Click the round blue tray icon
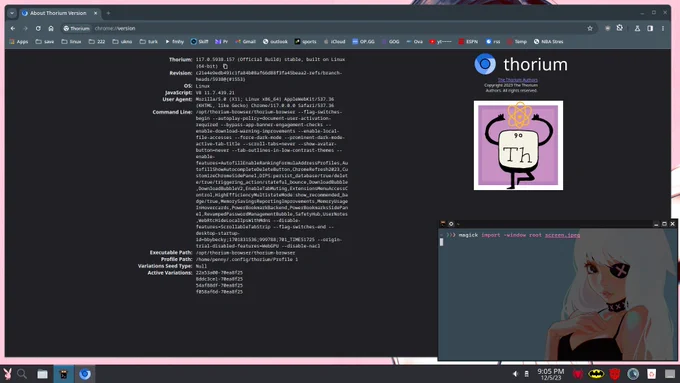The height and width of the screenshot is (383, 680). click(633, 374)
